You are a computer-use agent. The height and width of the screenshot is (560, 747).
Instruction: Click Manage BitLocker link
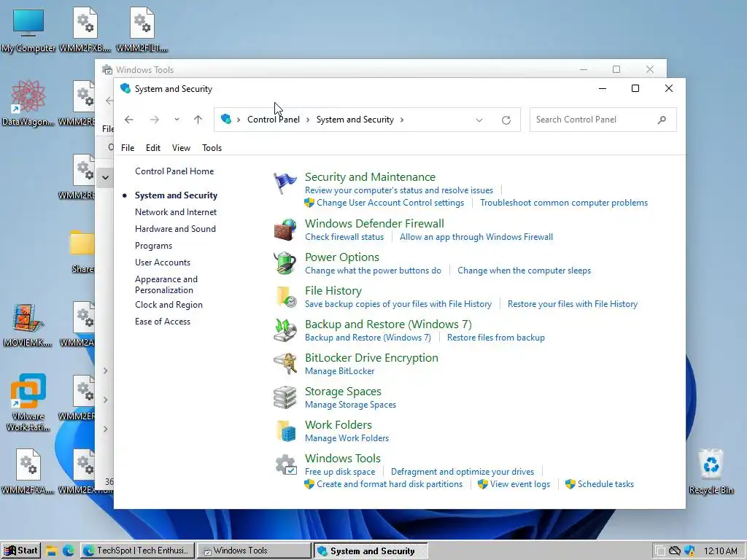point(340,371)
